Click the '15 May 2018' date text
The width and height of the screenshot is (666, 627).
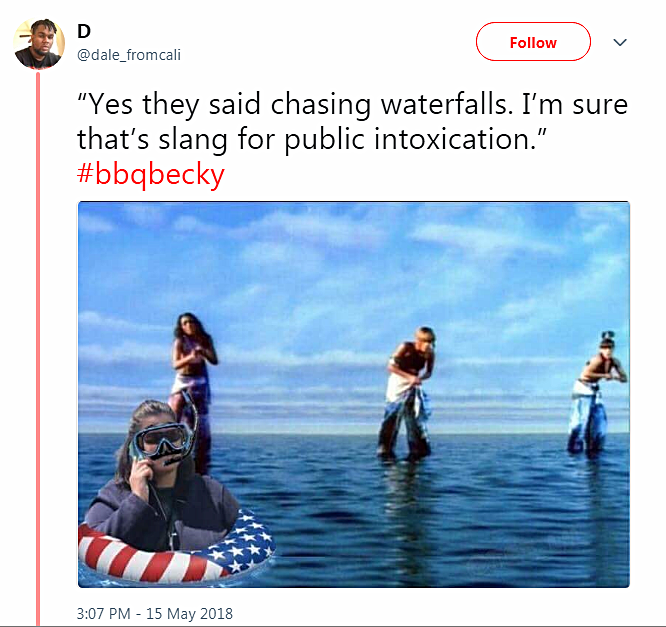click(189, 613)
